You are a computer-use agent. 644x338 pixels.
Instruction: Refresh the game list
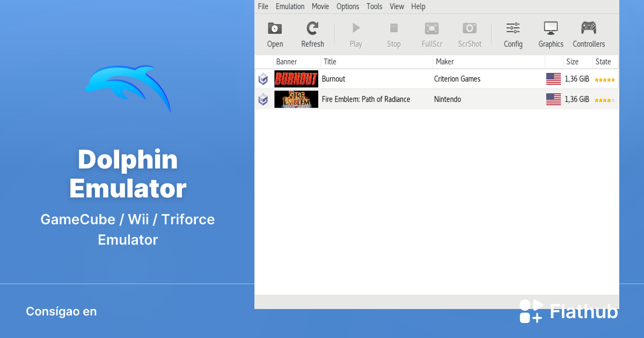click(x=312, y=29)
